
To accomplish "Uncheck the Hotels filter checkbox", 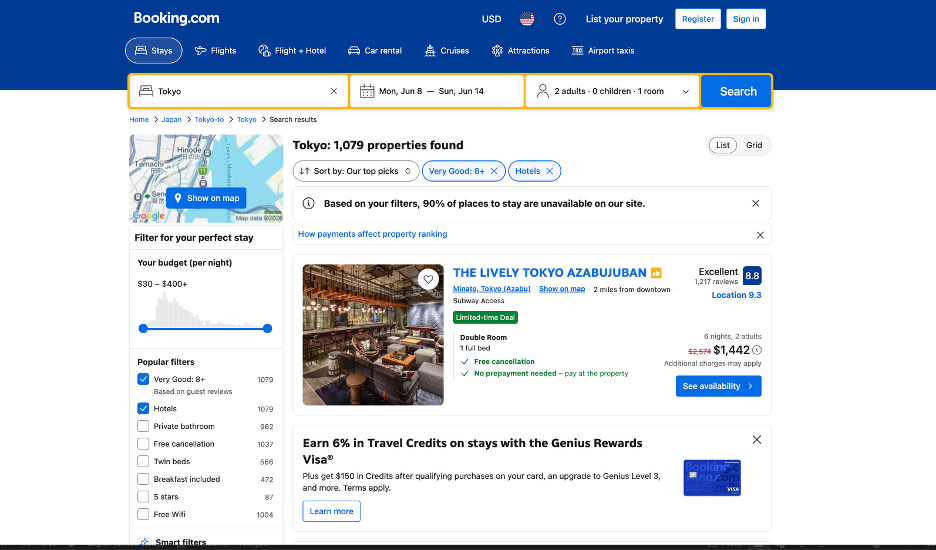I will coord(143,408).
